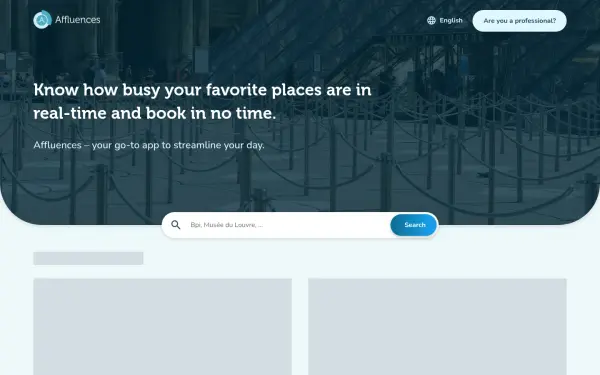Image resolution: width=600 pixels, height=375 pixels.
Task: Click the Affluences logo icon
Action: 42,20
